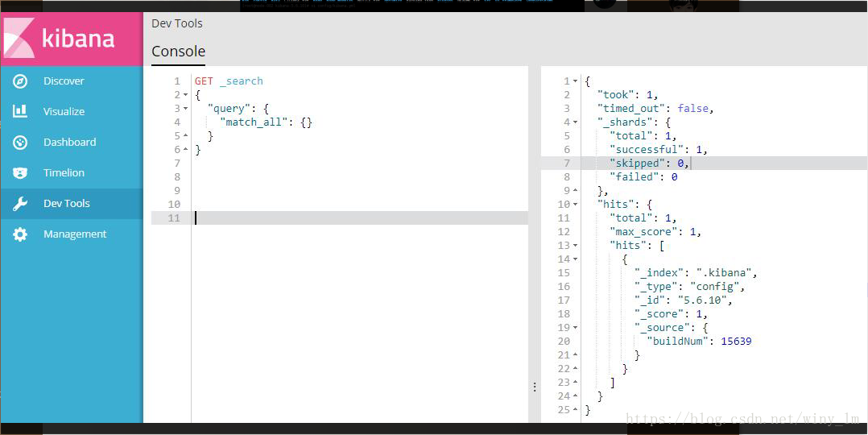Click the Dashboard gauge icon
The width and height of the screenshot is (868, 435).
(20, 143)
